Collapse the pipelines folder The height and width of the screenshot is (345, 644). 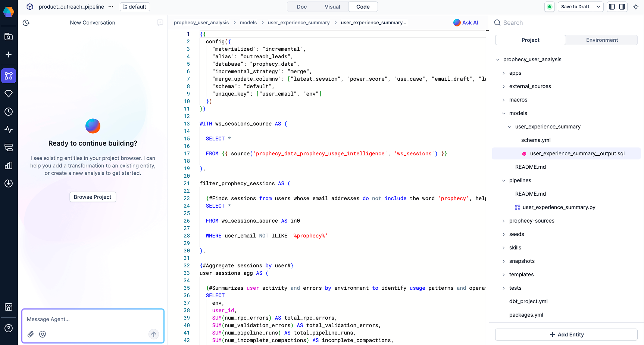pyautogui.click(x=504, y=181)
